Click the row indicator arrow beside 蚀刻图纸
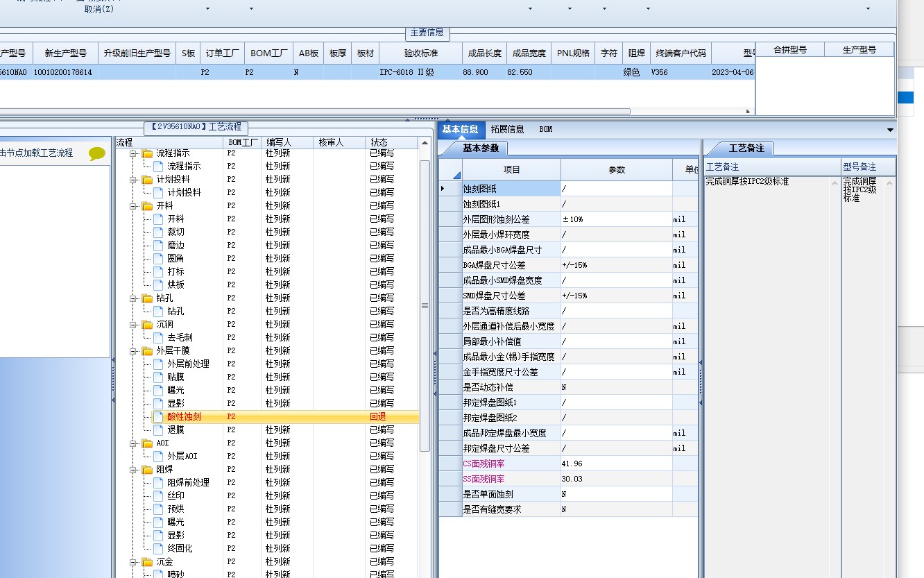This screenshot has height=578, width=924. point(443,189)
